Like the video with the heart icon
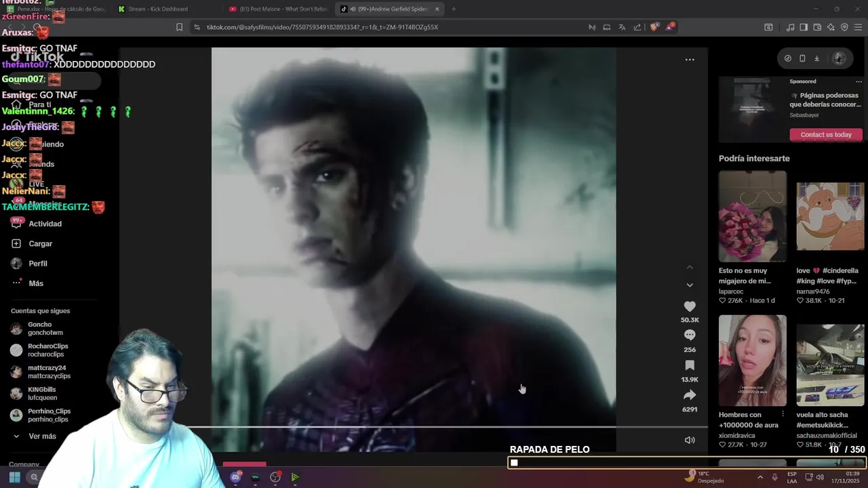 click(690, 306)
